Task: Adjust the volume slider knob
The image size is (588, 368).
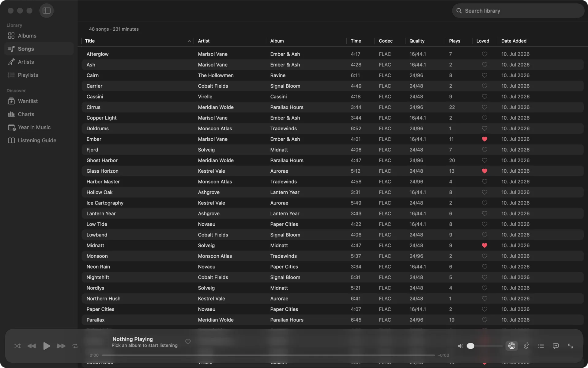Action: [471, 346]
